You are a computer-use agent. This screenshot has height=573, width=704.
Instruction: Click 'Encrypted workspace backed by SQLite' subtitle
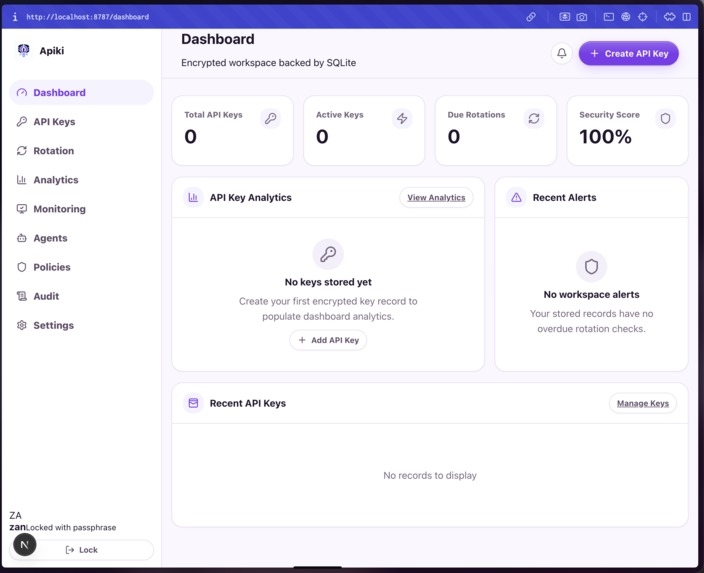[x=268, y=63]
